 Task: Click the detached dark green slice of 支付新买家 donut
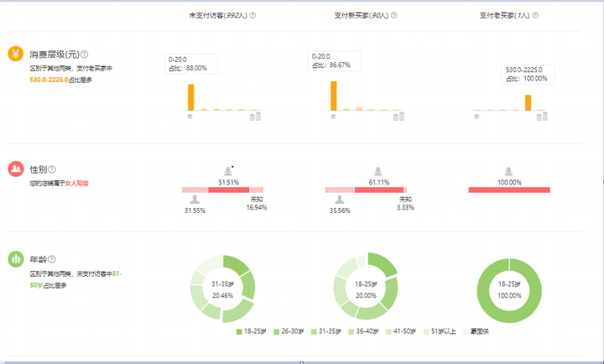pyautogui.click(x=383, y=263)
